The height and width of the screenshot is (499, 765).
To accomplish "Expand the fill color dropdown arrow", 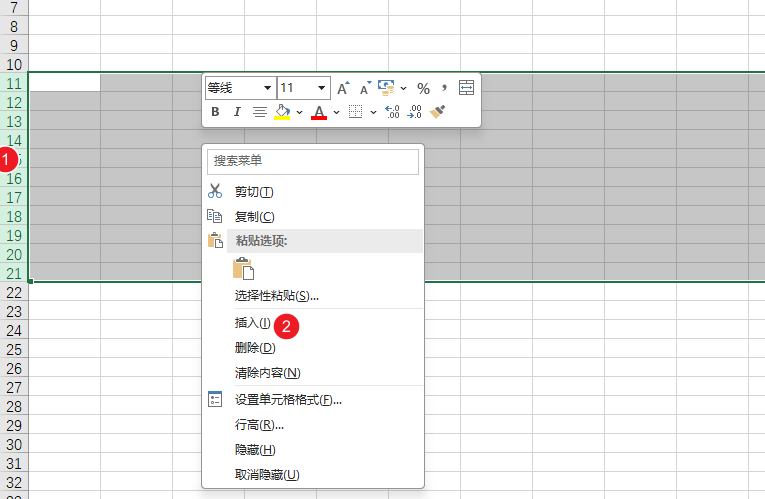I will (x=300, y=112).
